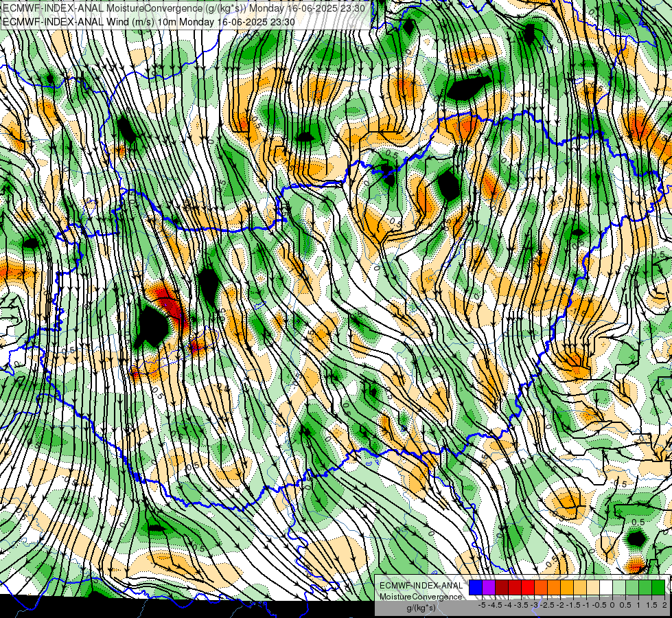
Task: Click the legend unit g/(kg*s)
Action: [421, 608]
